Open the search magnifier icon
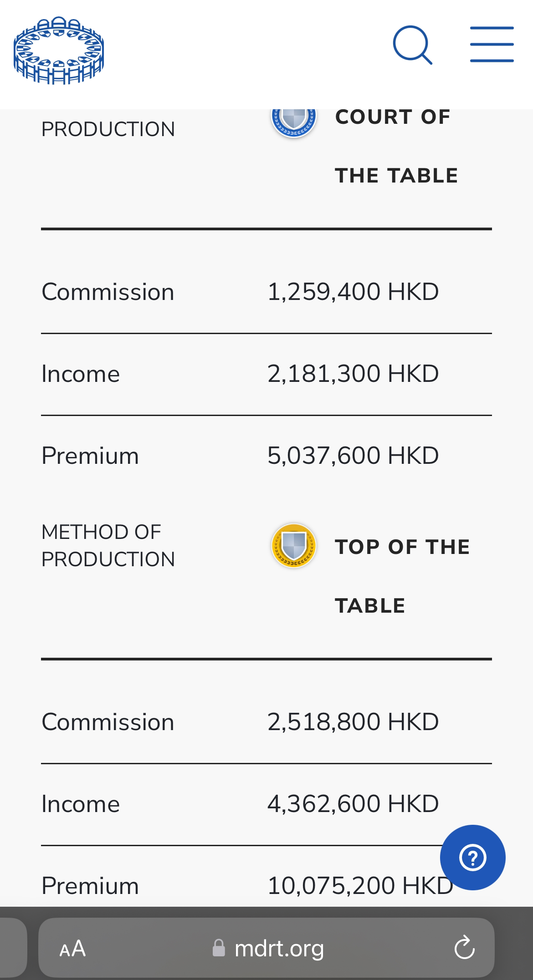The height and width of the screenshot is (980, 533). point(413,45)
